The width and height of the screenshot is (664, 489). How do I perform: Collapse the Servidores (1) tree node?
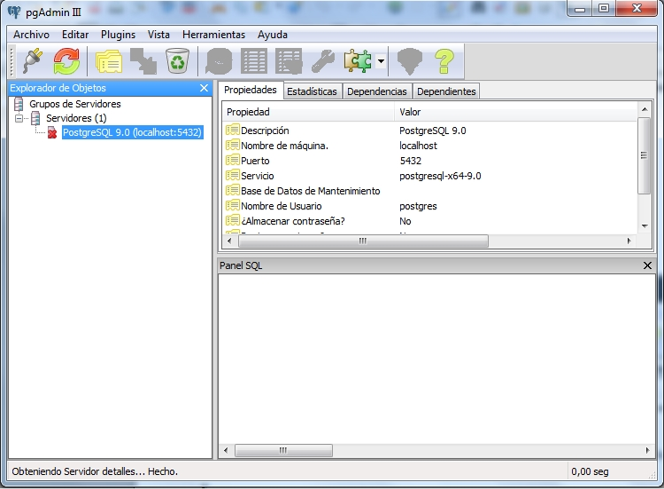(19, 118)
